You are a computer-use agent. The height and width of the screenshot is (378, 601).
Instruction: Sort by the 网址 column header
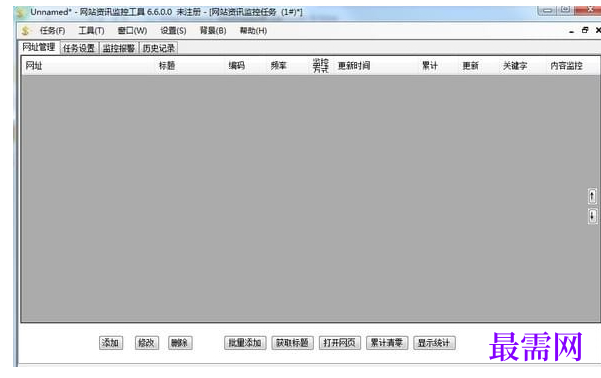click(x=34, y=66)
